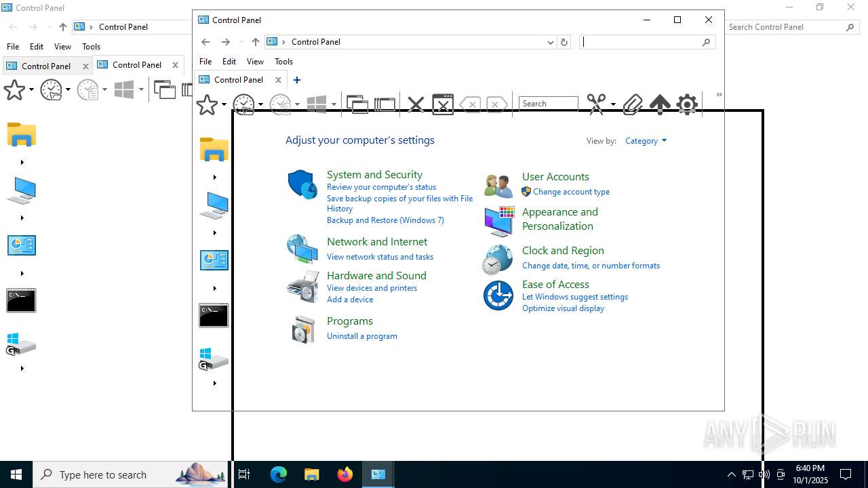Open Task View on the taskbar

[244, 474]
